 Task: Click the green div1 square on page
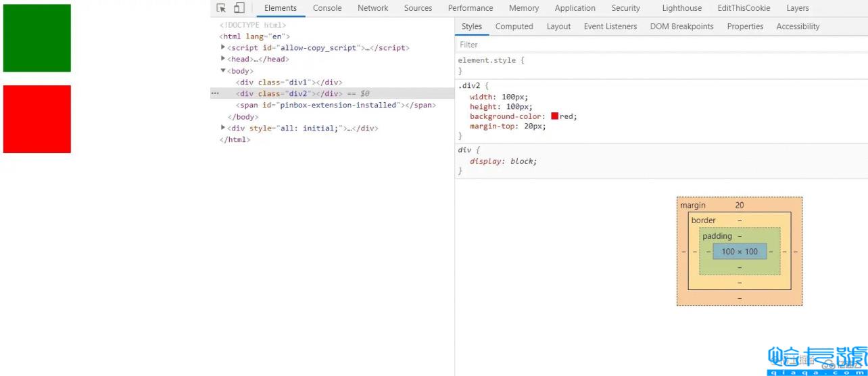(37, 38)
